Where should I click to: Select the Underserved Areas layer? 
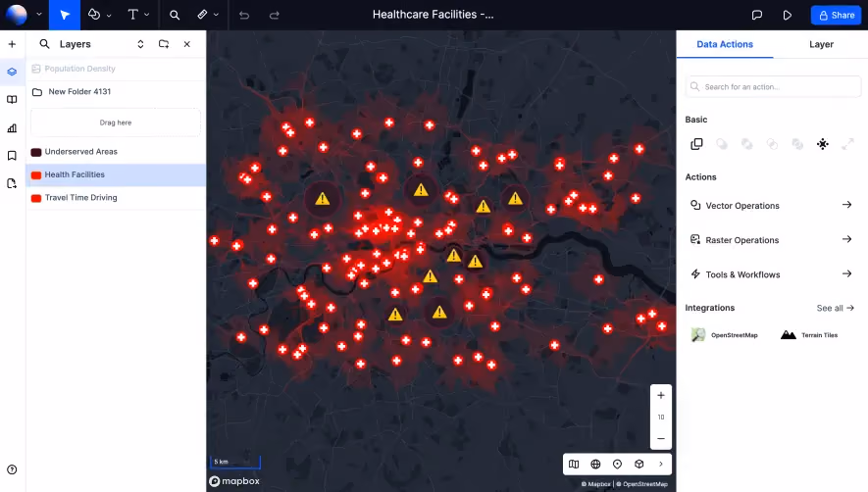[x=116, y=152]
